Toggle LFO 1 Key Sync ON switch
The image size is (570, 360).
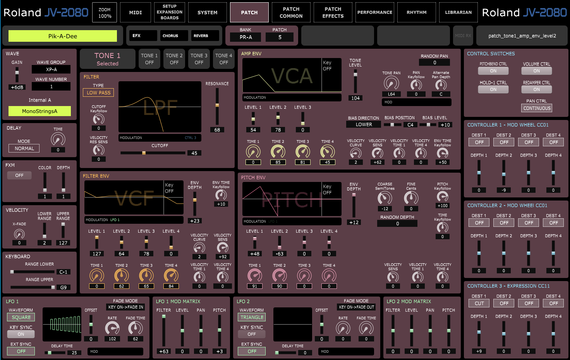21,334
